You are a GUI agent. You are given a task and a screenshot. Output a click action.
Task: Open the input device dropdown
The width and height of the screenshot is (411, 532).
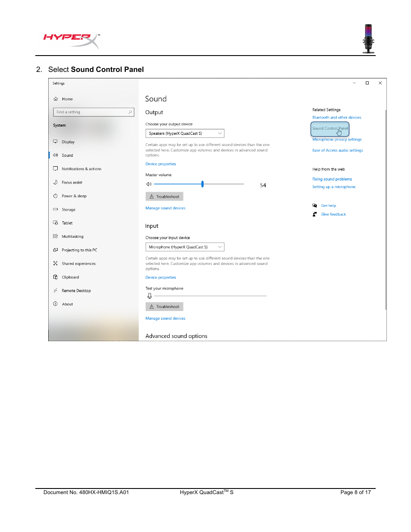coord(185,247)
